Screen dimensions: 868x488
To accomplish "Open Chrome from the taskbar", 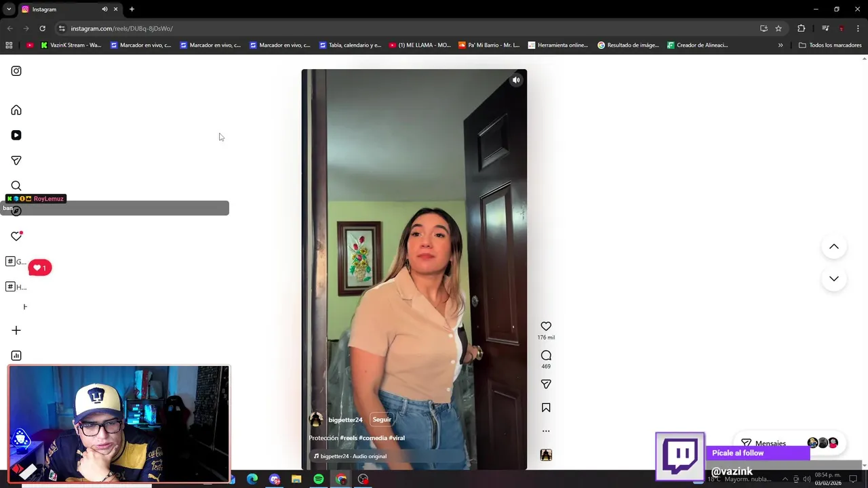I will pyautogui.click(x=341, y=479).
